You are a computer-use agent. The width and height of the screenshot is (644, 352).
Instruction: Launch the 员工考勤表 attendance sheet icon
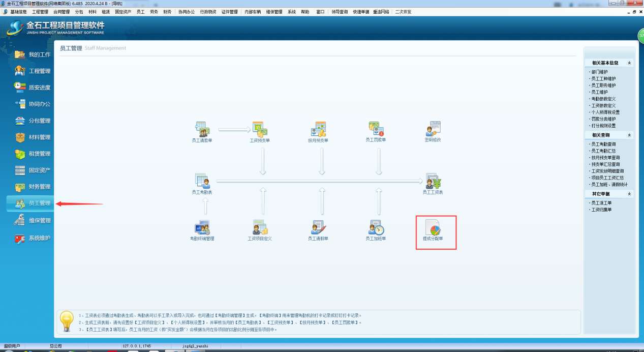click(202, 181)
